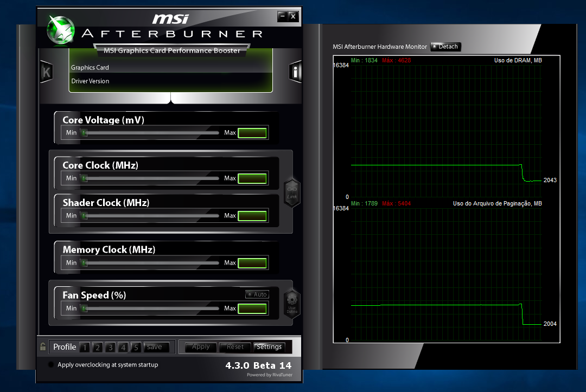Click the DRAM current value 2043
The height and width of the screenshot is (392, 586).
pos(550,180)
